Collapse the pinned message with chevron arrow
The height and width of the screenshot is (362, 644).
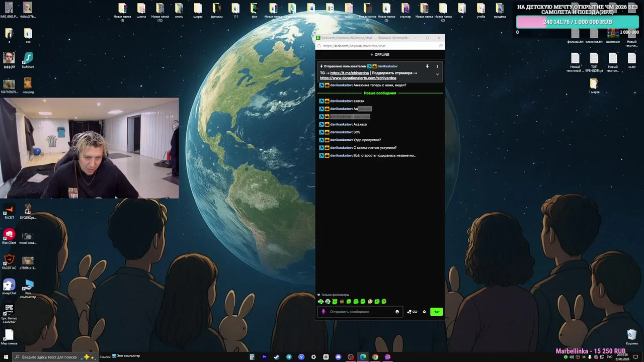coord(437,74)
